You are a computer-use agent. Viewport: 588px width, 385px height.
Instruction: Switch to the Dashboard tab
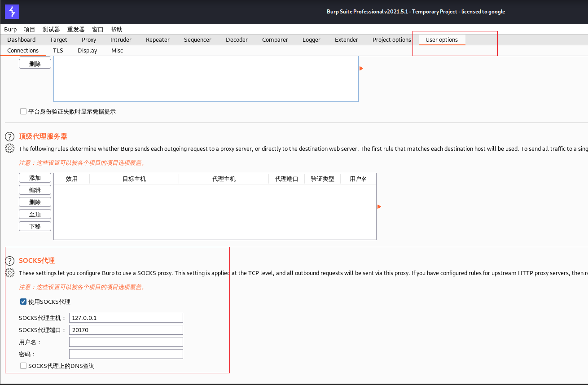tap(22, 39)
